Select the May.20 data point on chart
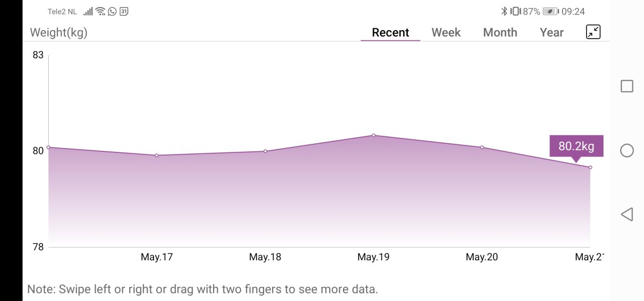 pyautogui.click(x=482, y=147)
